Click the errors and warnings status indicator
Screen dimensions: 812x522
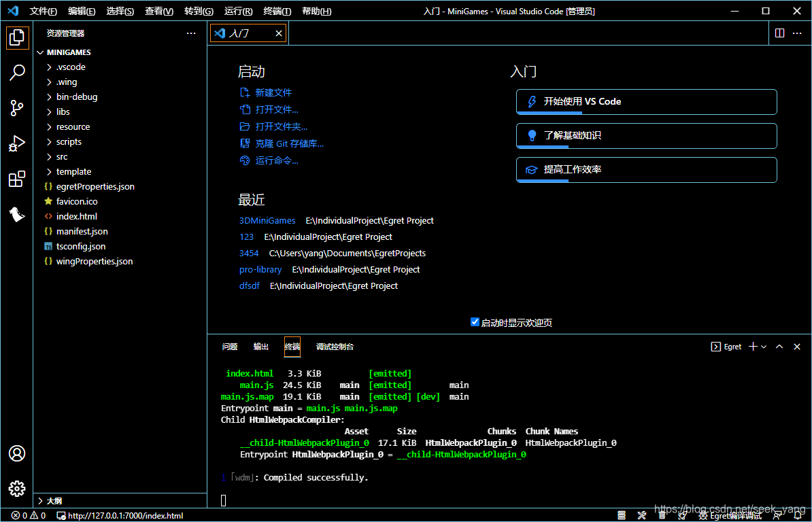29,516
